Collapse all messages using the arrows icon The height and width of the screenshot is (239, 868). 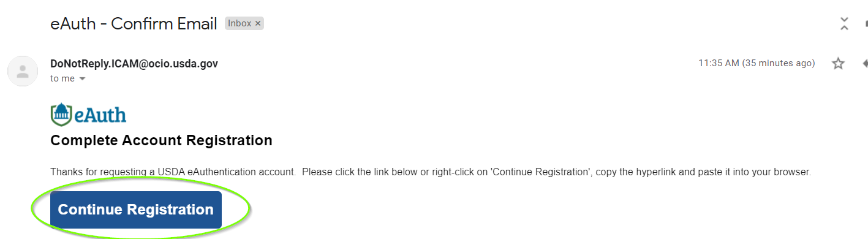[x=844, y=24]
